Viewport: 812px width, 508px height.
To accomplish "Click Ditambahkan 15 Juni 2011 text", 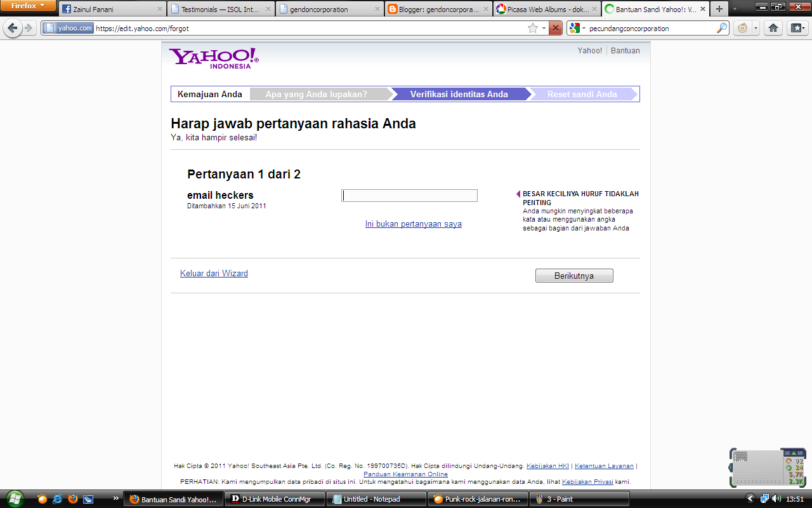I will tap(226, 206).
